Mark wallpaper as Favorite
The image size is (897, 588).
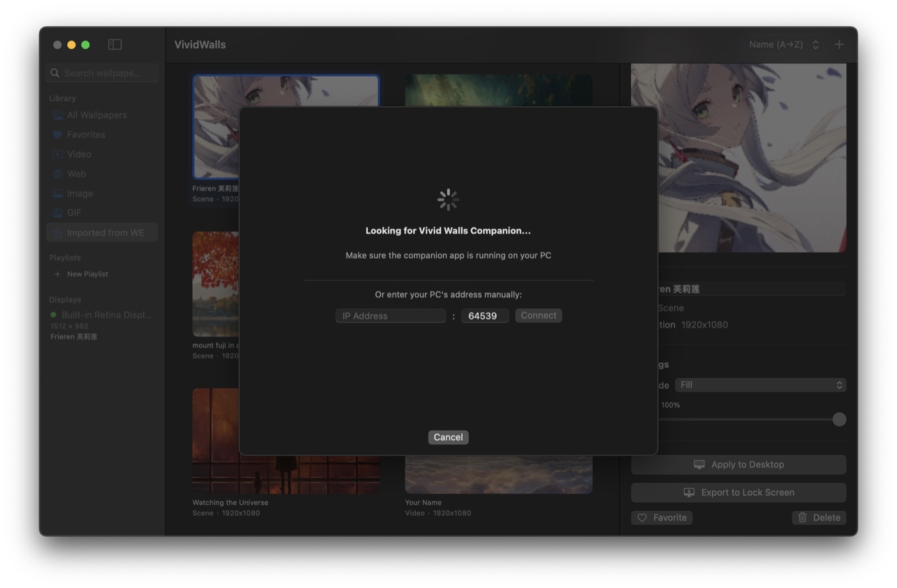pos(662,518)
